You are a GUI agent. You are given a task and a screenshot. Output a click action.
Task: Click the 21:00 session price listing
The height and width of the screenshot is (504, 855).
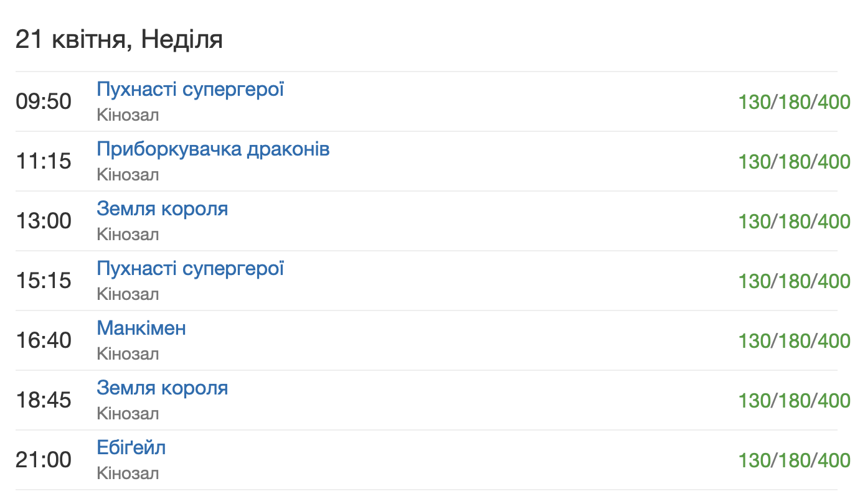(x=794, y=460)
